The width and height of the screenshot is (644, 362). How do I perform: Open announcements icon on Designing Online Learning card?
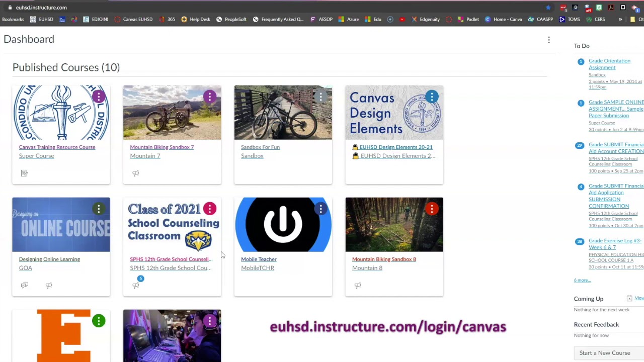[x=49, y=285]
